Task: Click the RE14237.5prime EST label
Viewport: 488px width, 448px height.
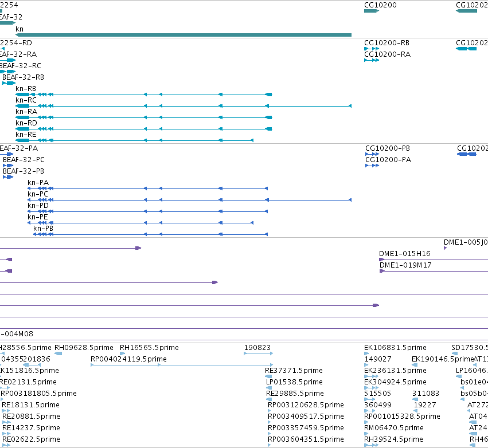Action: [x=31, y=428]
